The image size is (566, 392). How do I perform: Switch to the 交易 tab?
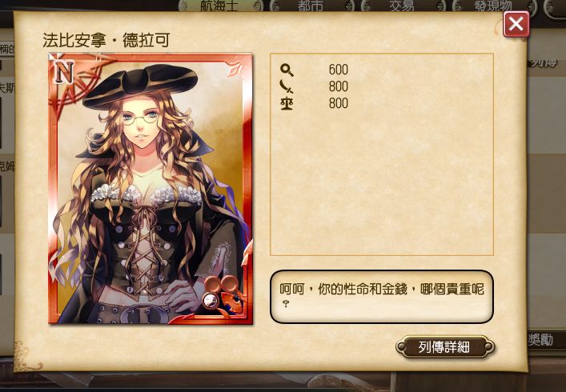[402, 6]
